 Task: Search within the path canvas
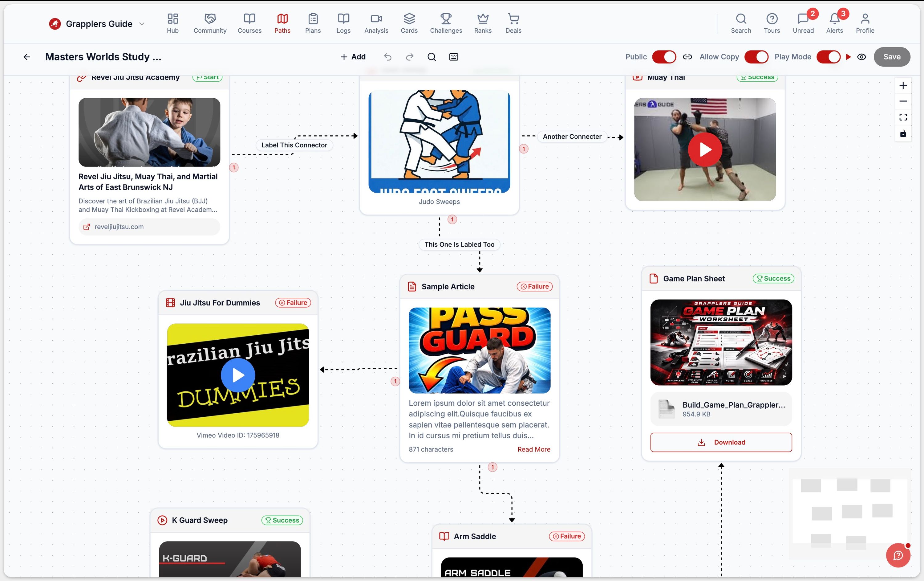(432, 57)
